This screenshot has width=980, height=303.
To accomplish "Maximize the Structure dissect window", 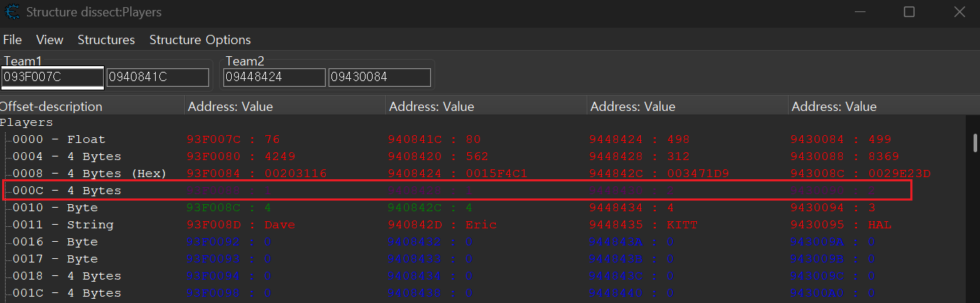I will 909,12.
